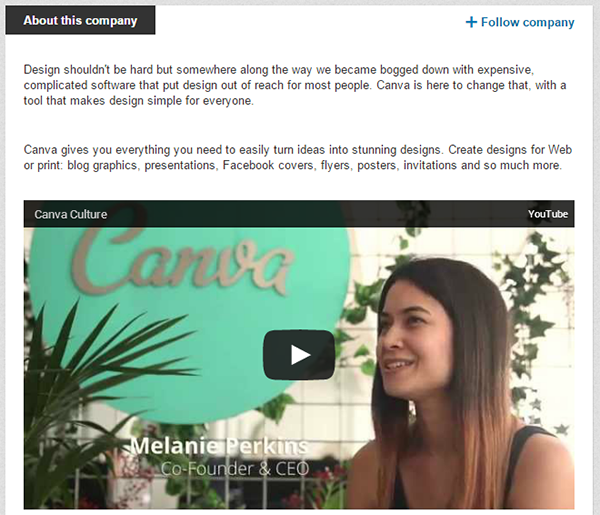Click the Melanie Perkins name caption
Image resolution: width=600 pixels, height=515 pixels.
point(219,446)
